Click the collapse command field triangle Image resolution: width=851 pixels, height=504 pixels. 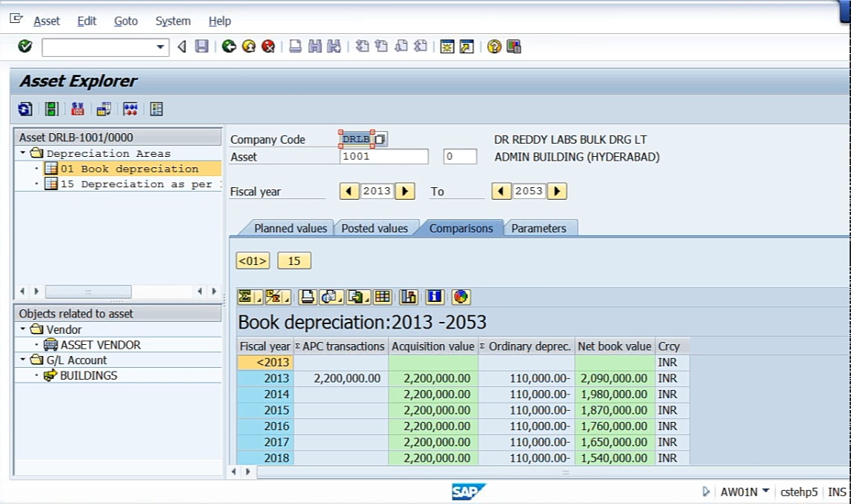click(x=181, y=47)
